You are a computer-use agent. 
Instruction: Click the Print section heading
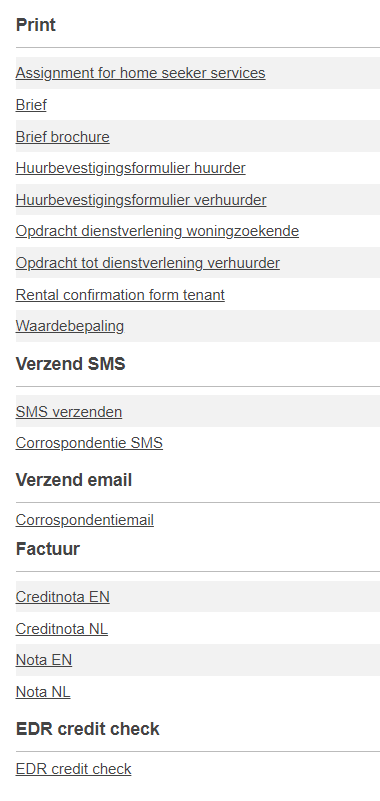click(36, 25)
